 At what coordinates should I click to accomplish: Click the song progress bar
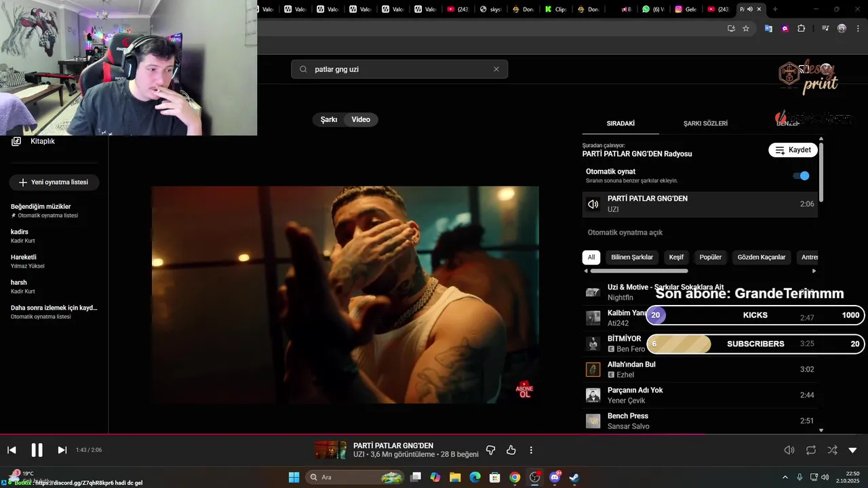[434, 434]
